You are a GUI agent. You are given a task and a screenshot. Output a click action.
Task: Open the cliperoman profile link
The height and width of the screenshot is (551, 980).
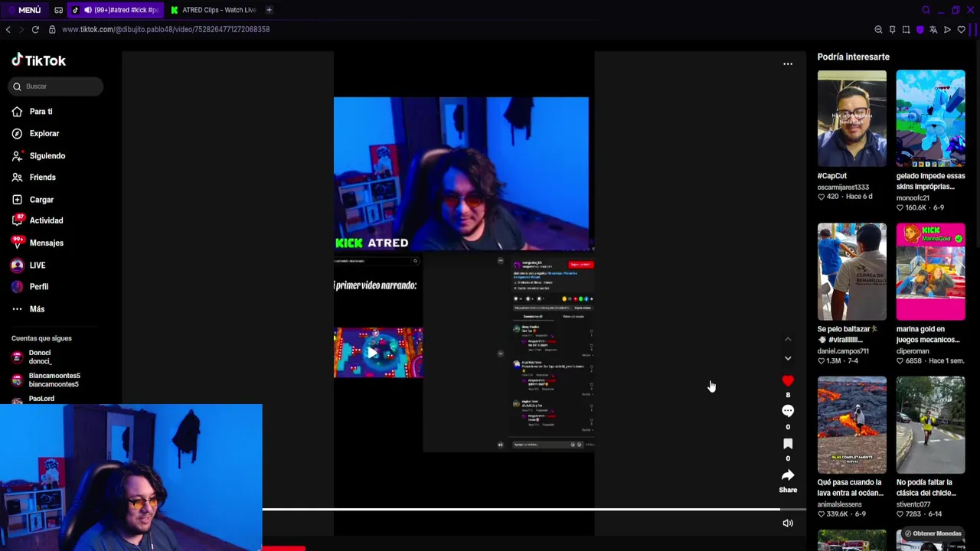[x=913, y=351]
